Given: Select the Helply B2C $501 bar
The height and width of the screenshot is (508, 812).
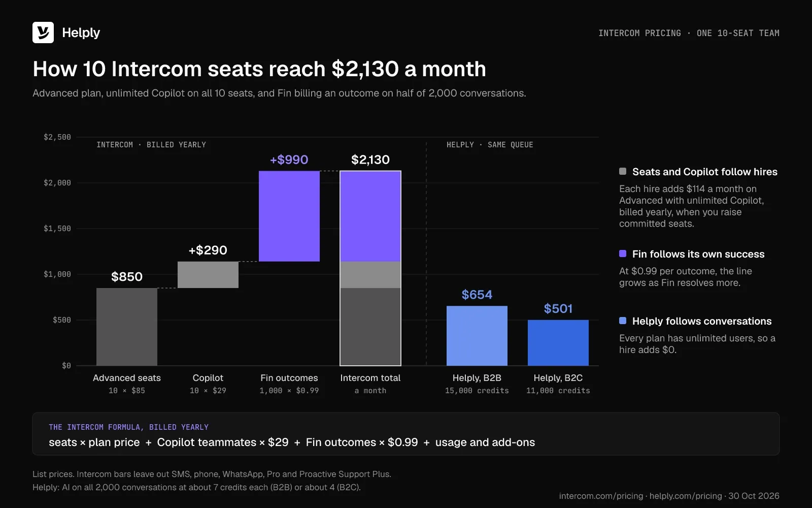Looking at the screenshot, I should [x=558, y=343].
